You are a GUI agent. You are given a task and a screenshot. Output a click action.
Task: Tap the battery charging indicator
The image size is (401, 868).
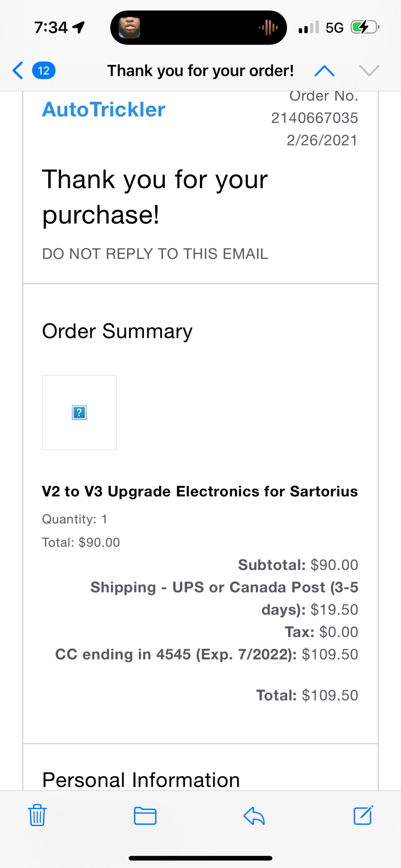(365, 28)
